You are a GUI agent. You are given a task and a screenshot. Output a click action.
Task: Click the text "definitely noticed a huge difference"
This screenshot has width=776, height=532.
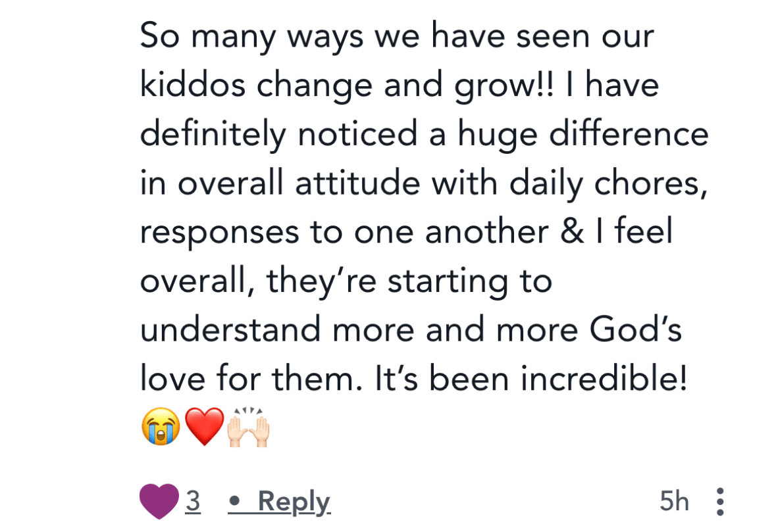(424, 135)
